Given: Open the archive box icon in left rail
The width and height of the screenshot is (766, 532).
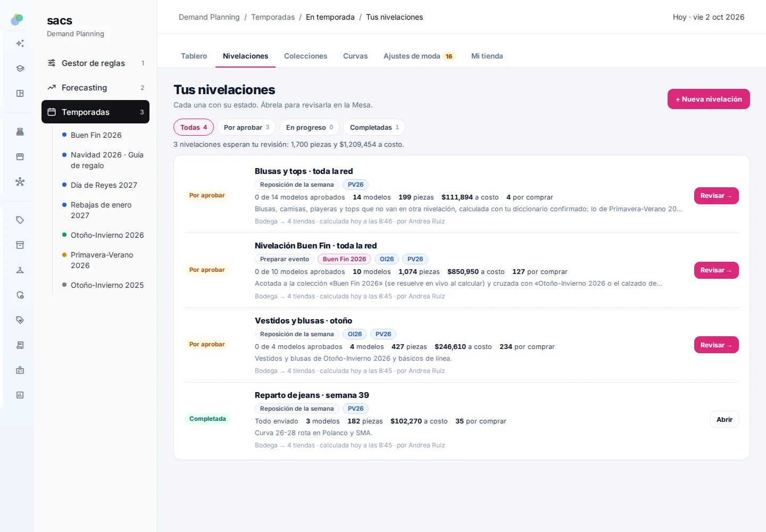Looking at the screenshot, I should [20, 245].
